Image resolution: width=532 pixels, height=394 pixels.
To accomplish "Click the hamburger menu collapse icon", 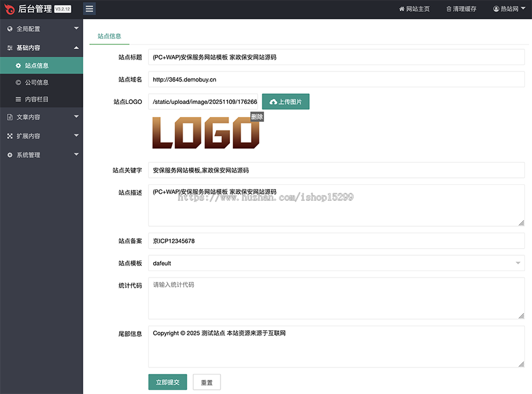I will click(x=89, y=9).
